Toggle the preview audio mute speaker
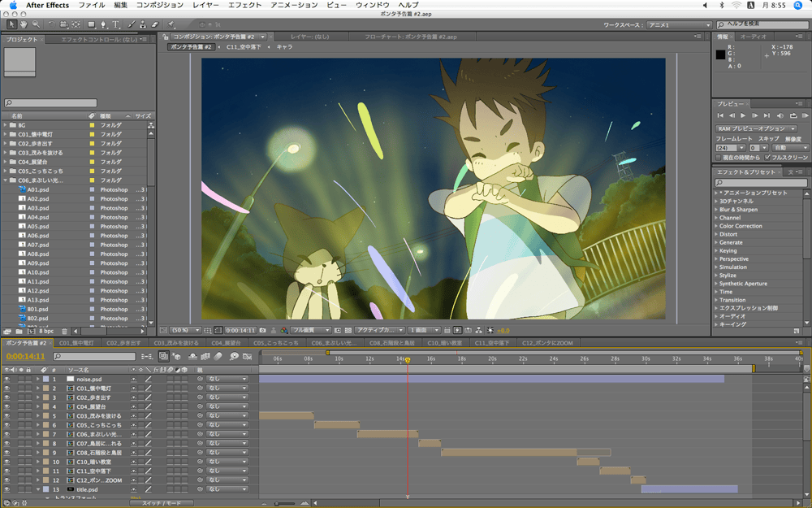The width and height of the screenshot is (812, 508). (780, 115)
